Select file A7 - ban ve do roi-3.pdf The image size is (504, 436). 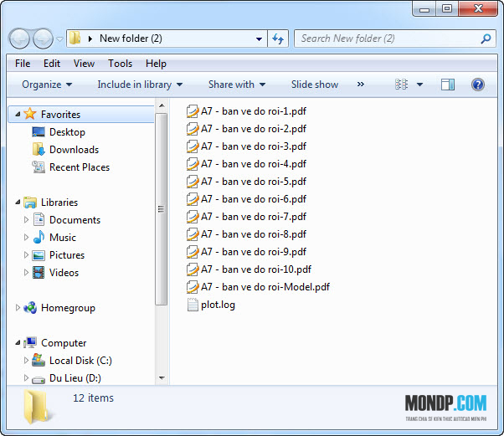[247, 146]
